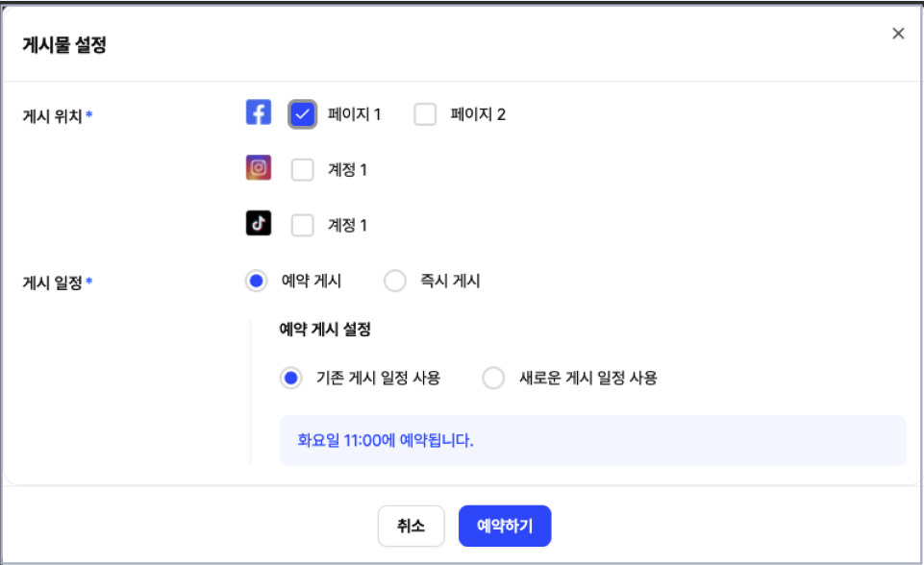Check the Instagram 계정 1 checkbox
924x565 pixels.
(302, 170)
